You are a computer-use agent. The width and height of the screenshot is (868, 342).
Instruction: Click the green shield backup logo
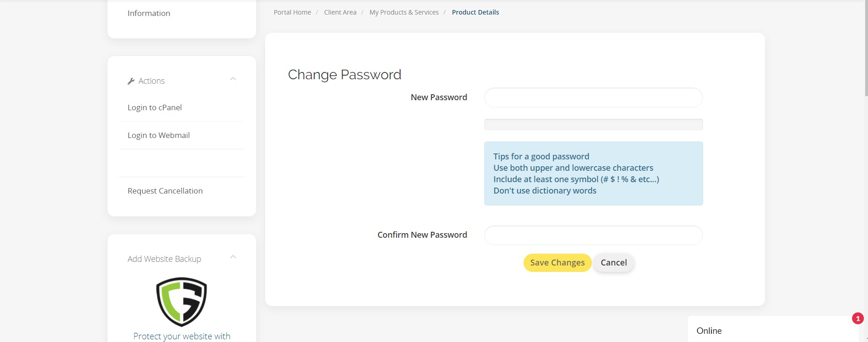181,302
